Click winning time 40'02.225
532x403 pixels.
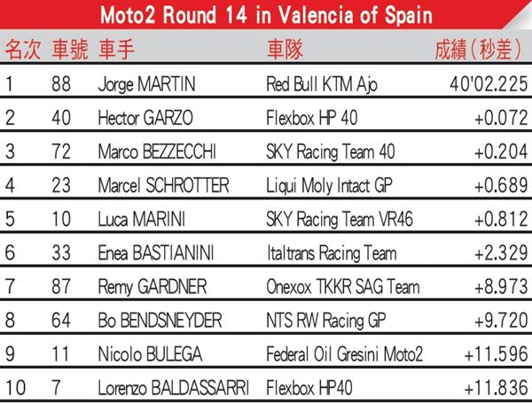pos(489,84)
